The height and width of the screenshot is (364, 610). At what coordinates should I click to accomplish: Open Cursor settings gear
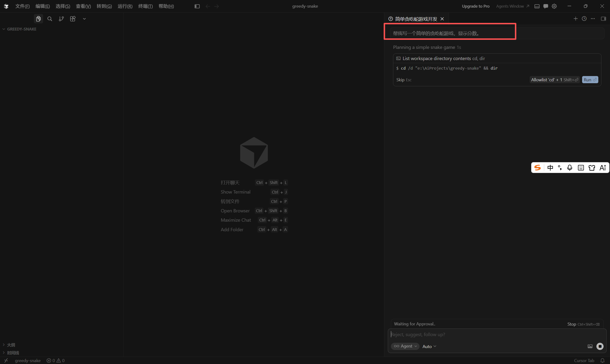pos(554,6)
